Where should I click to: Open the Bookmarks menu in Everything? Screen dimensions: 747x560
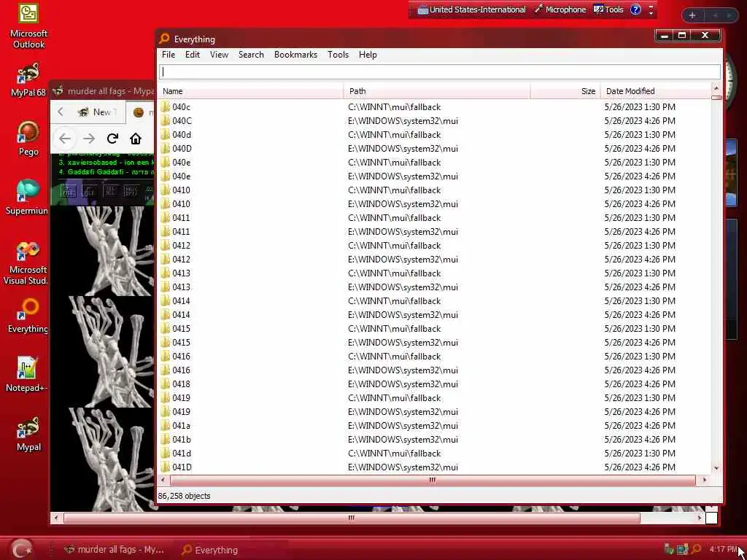click(295, 55)
